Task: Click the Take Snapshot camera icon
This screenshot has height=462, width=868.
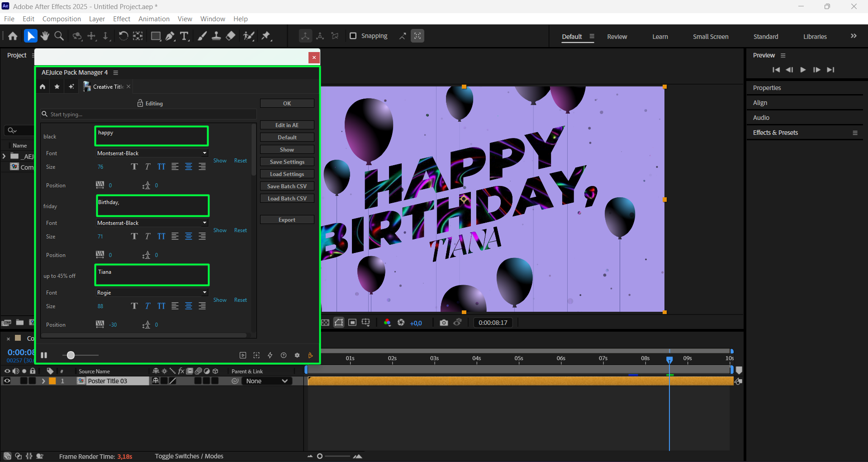Action: (x=444, y=323)
